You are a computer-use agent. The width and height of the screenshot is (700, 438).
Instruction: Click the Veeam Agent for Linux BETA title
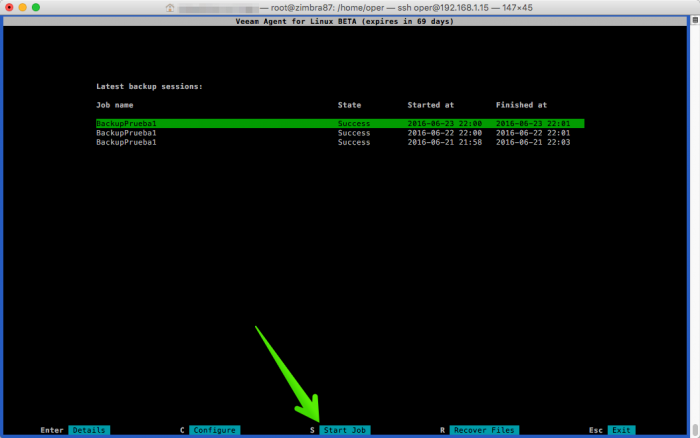tap(345, 21)
